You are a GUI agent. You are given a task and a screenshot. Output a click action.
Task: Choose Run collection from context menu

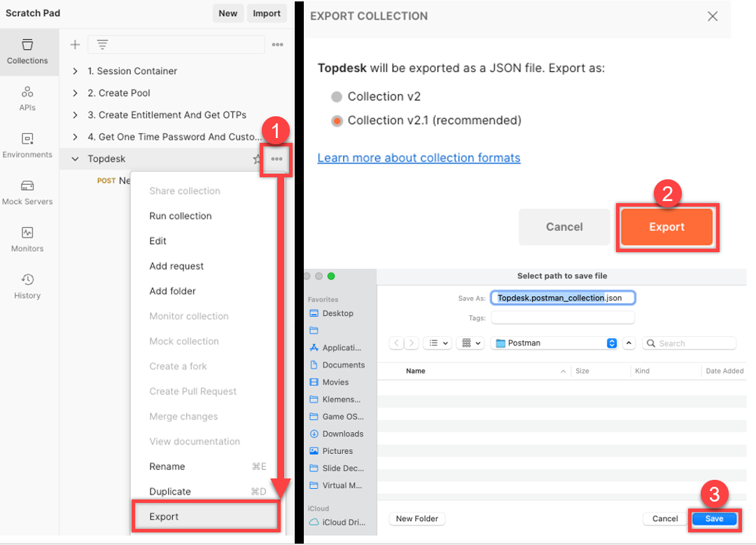[181, 216]
